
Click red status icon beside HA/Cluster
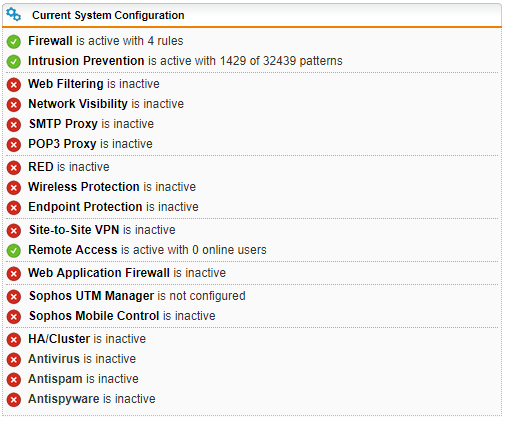14,340
